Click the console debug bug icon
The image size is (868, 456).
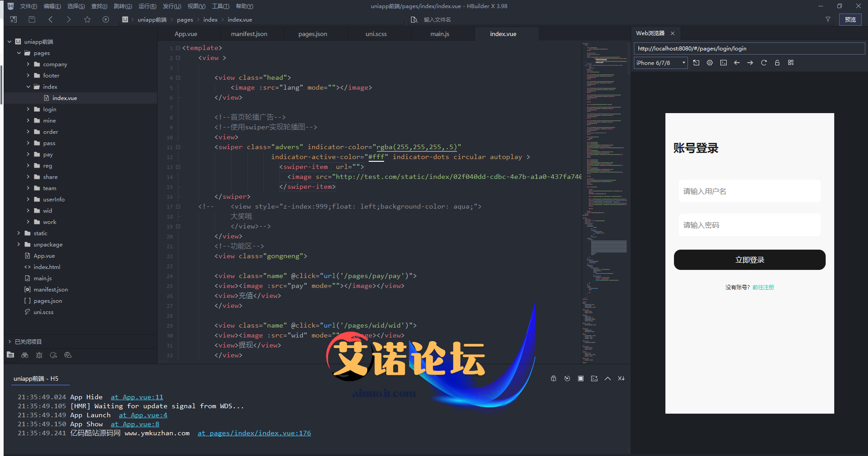click(x=554, y=378)
